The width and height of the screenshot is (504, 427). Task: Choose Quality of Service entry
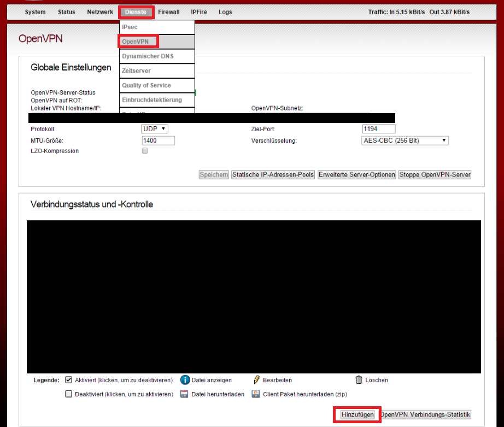click(157, 85)
